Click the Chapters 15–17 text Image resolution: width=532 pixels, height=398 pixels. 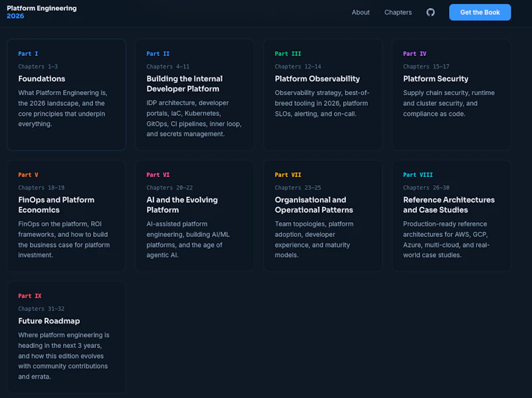(x=426, y=67)
